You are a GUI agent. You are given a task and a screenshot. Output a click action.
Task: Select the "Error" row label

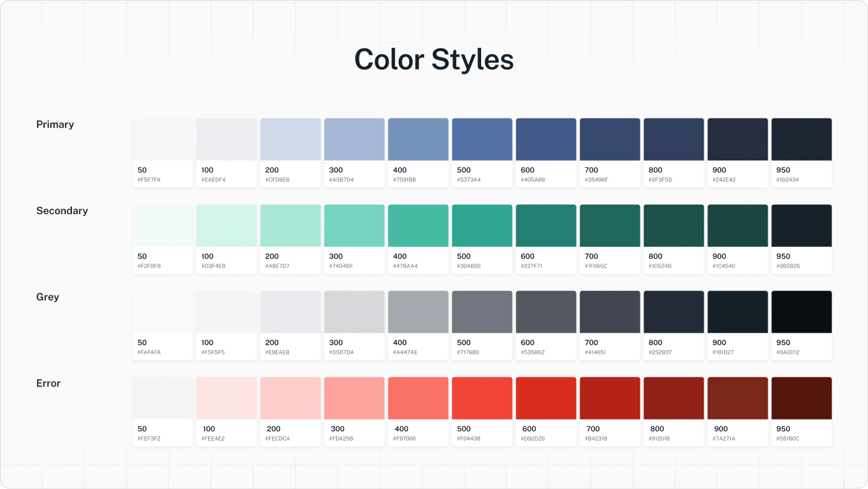tap(48, 384)
